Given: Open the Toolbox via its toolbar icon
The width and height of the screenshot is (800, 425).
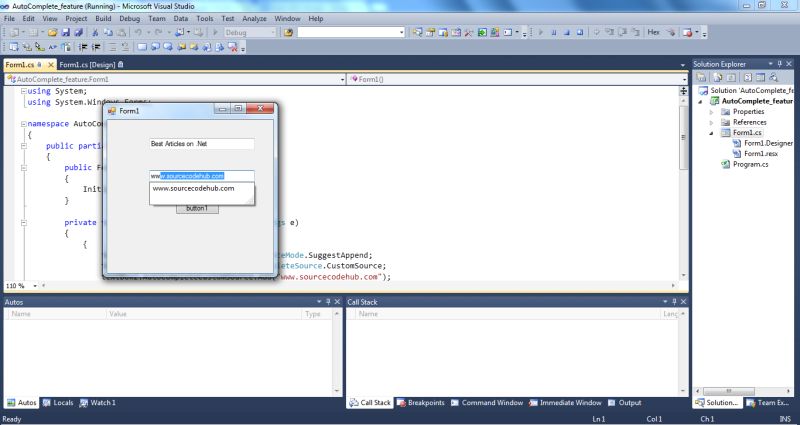Looking at the screenshot, I should point(468,32).
